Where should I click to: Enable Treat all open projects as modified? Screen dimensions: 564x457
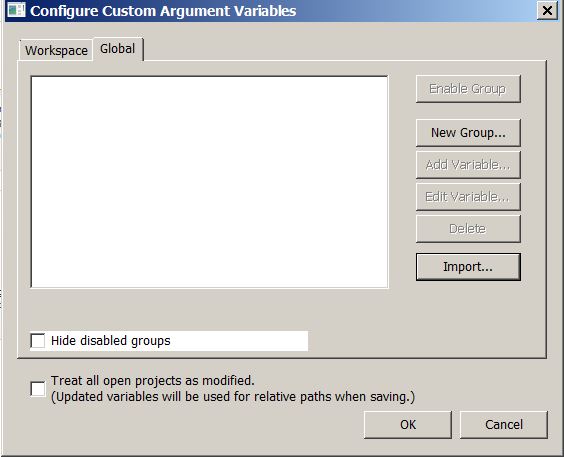click(38, 389)
